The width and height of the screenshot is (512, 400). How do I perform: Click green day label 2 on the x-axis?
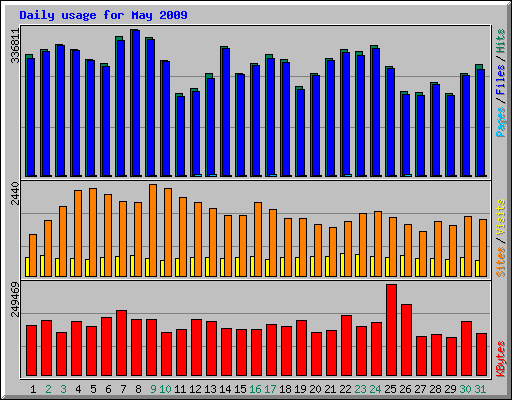point(48,389)
